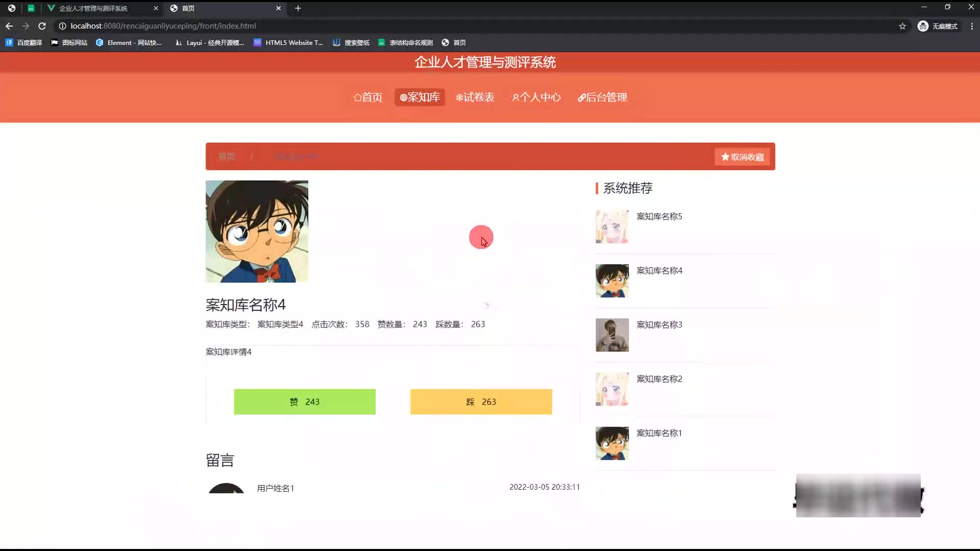Open the 首页 bookmark in bookmarks bar
The width and height of the screenshot is (980, 551).
pyautogui.click(x=454, y=43)
